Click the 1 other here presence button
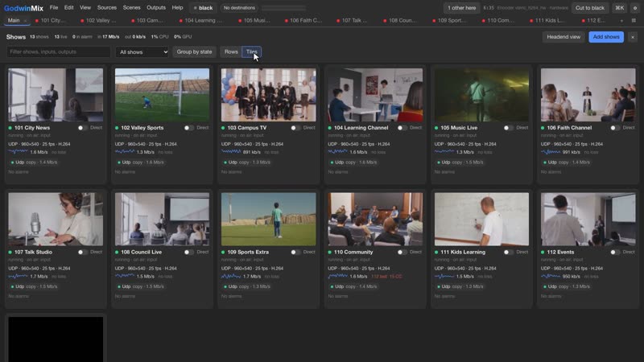Image resolution: width=644 pixels, height=362 pixels. click(461, 8)
